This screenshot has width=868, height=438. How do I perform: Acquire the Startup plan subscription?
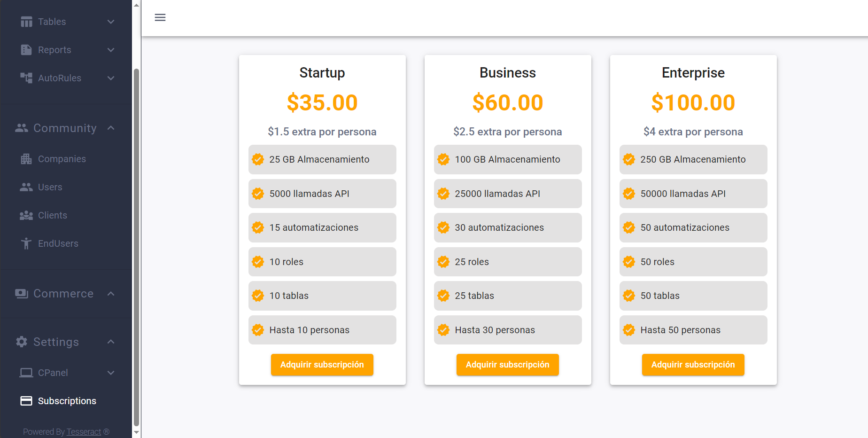coord(322,365)
